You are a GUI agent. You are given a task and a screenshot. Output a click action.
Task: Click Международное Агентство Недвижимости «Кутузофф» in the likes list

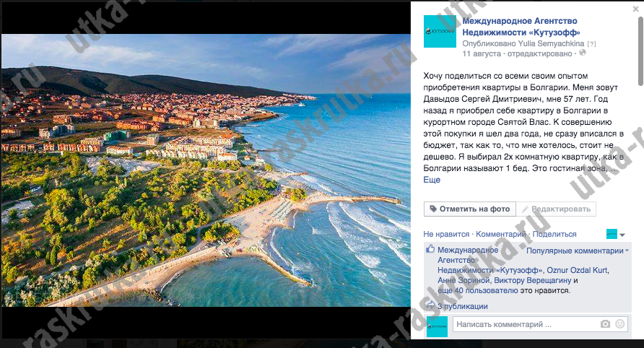pos(489,260)
